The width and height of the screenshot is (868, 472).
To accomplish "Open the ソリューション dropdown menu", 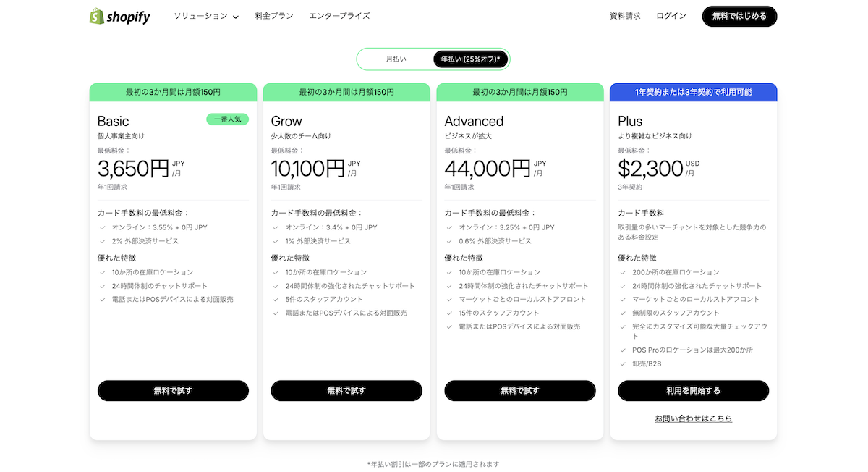I will click(206, 16).
